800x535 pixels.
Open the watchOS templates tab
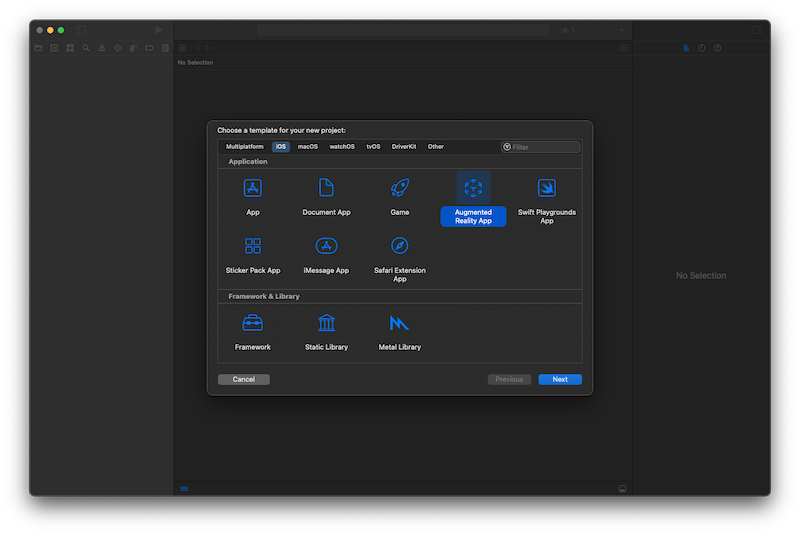coord(342,147)
